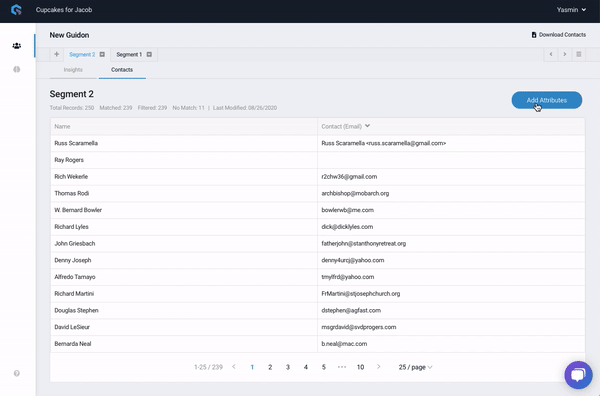Click the dick@dicklyles.com email
The image size is (600, 396).
click(347, 227)
